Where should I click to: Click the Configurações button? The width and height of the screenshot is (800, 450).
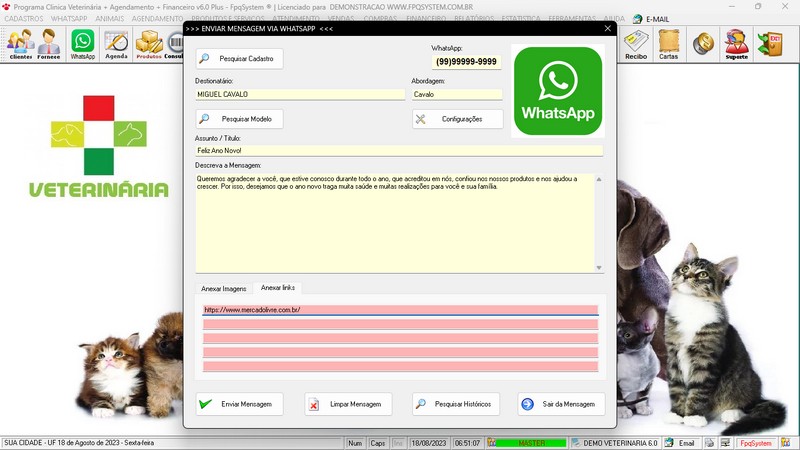[x=456, y=119]
